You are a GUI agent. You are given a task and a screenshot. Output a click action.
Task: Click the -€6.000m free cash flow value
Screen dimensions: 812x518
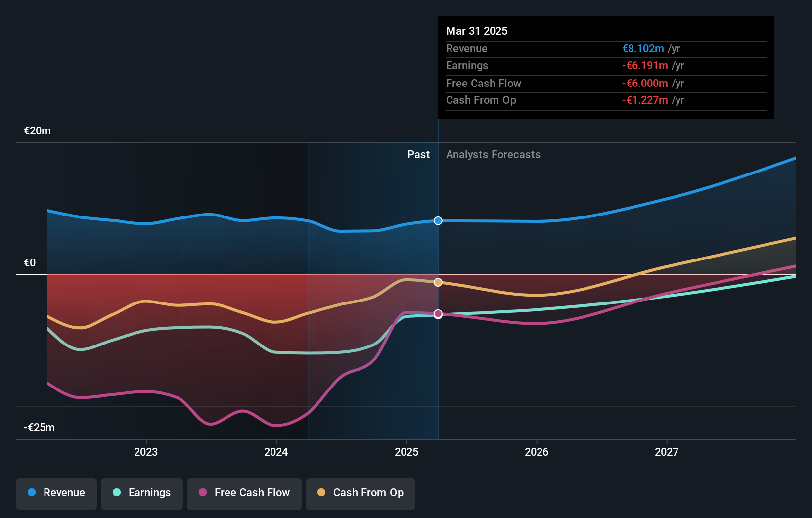click(645, 84)
